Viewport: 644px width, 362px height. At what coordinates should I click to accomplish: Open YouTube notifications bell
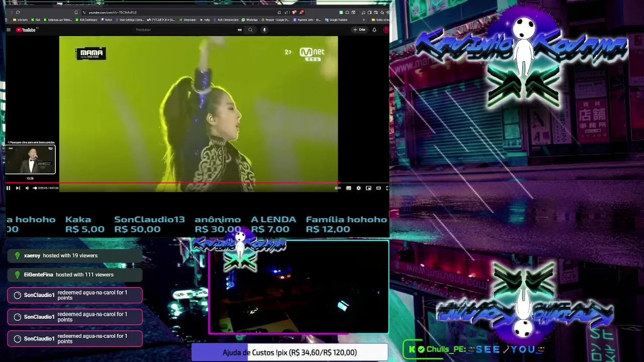tap(374, 30)
